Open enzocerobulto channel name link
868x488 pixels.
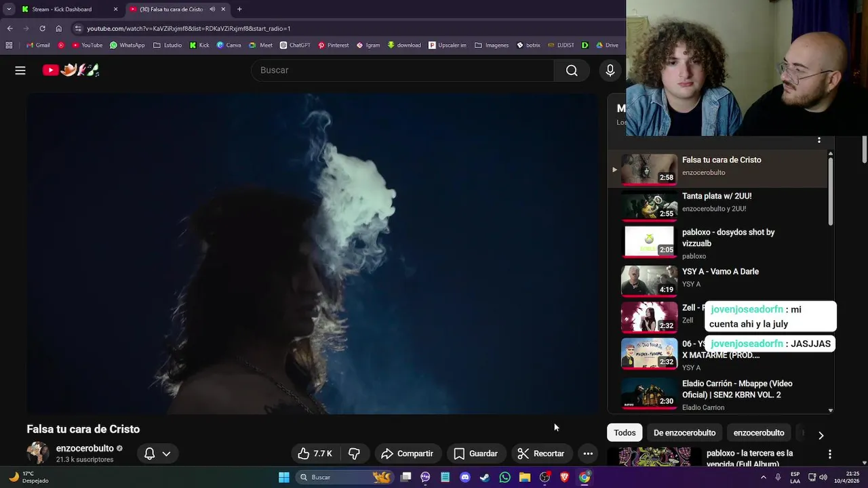(85, 448)
